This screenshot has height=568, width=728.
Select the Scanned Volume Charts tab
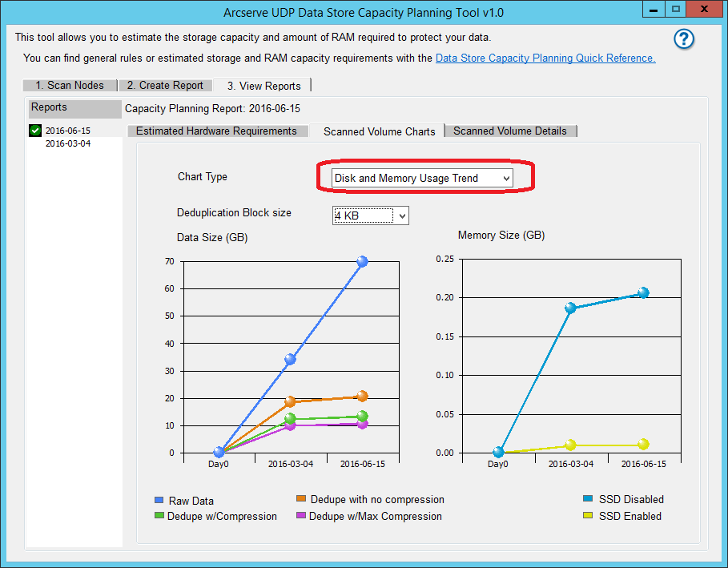[379, 131]
